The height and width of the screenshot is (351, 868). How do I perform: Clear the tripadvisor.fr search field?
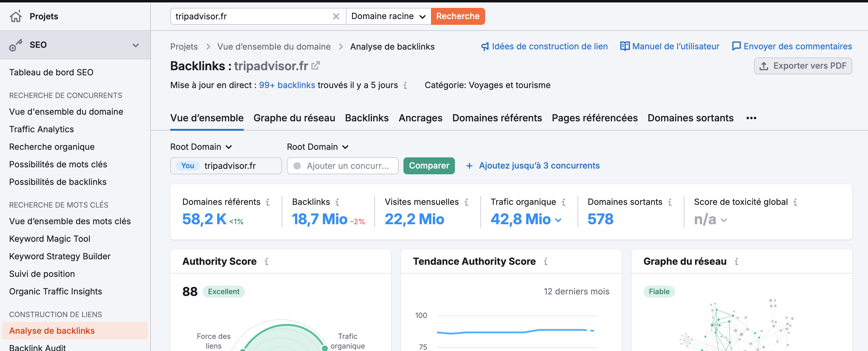click(x=336, y=16)
